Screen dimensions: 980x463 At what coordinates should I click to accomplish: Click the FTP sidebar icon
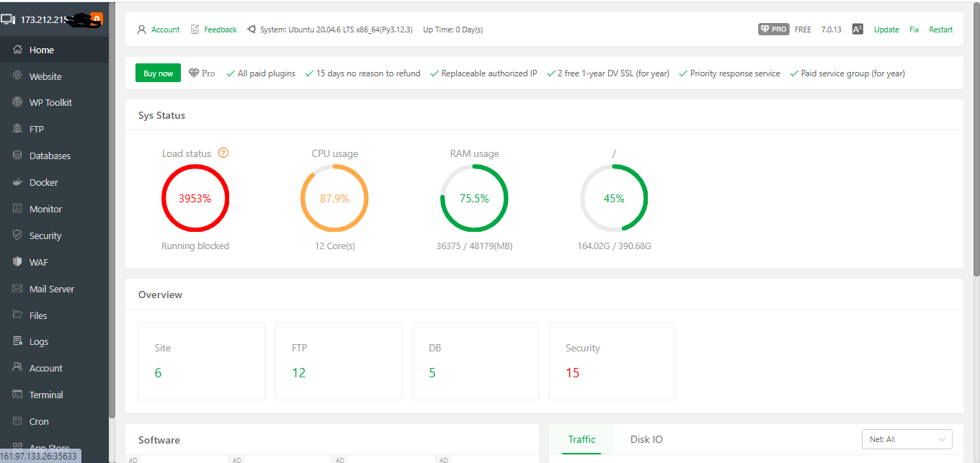tap(17, 129)
